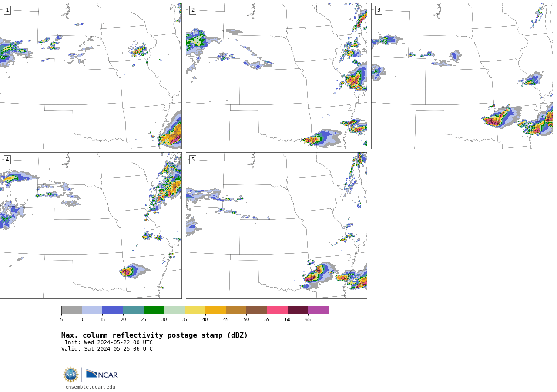Screen dimensions: 557x392
Task: Open ensemble member 2 postage stamp map
Action: click(276, 76)
